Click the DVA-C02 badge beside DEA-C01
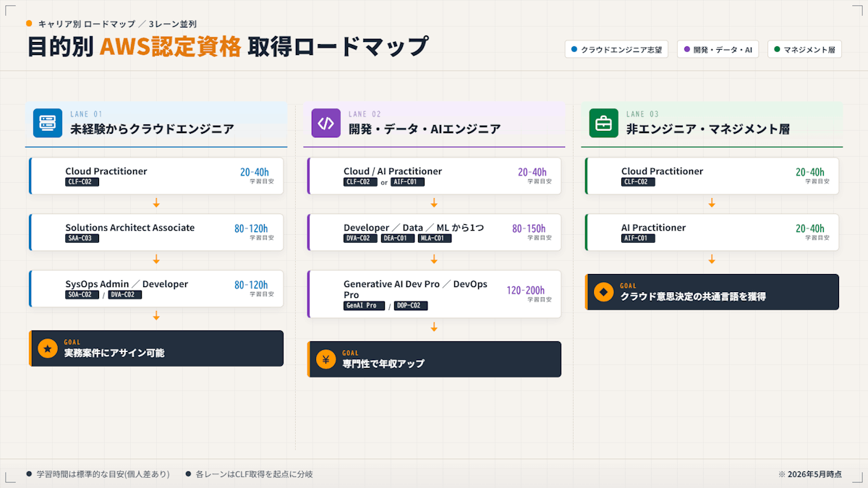868x488 pixels. 360,238
